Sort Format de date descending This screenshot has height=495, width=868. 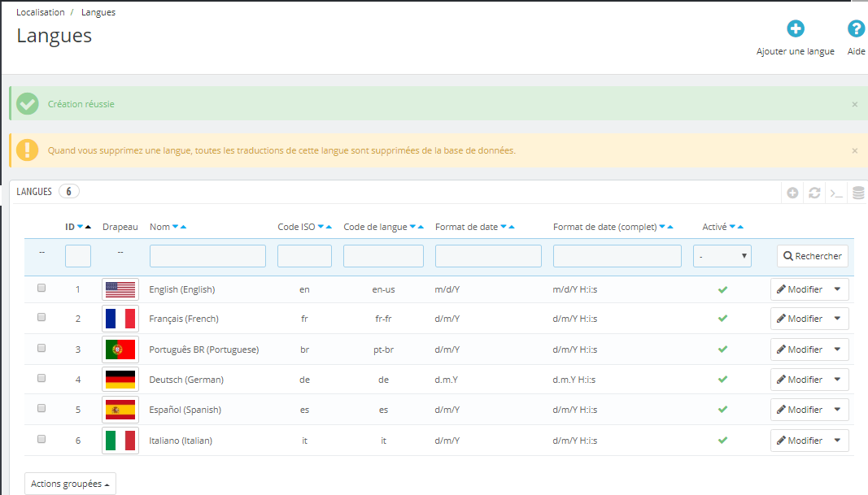click(504, 227)
